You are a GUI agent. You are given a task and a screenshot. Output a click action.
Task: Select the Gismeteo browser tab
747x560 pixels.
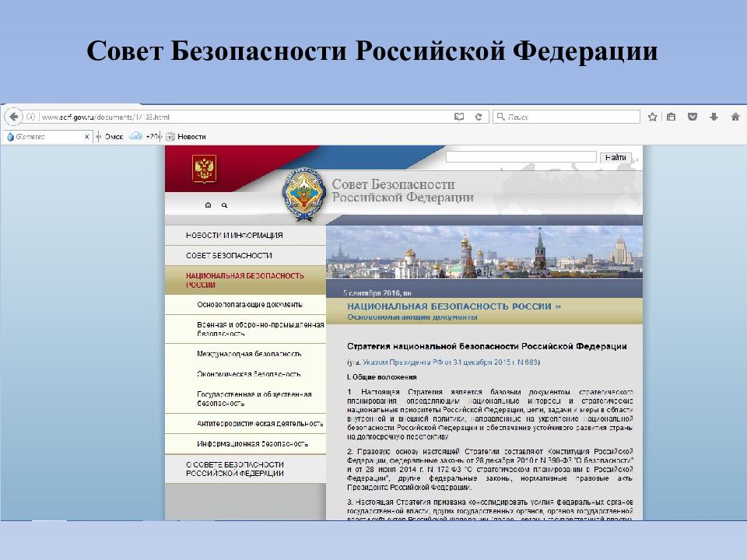(x=47, y=137)
